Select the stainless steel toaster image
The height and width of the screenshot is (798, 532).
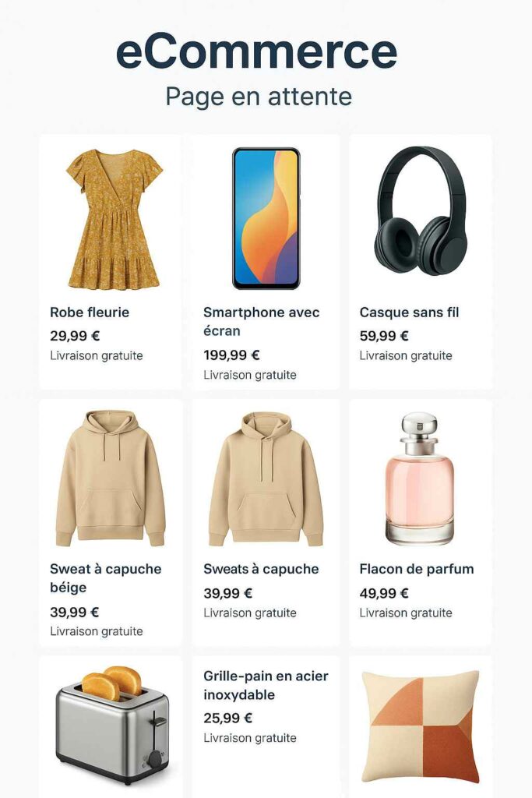pyautogui.click(x=112, y=725)
